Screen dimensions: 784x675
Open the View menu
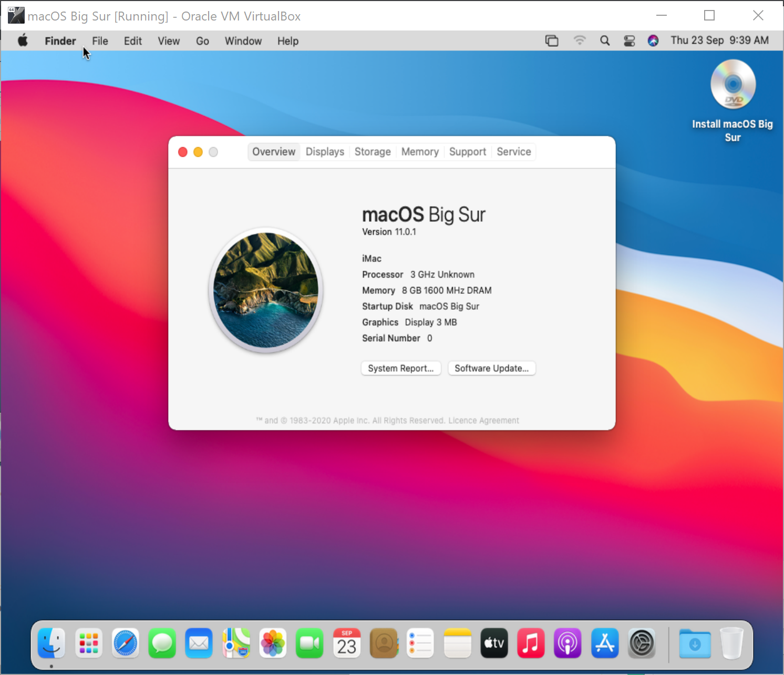pyautogui.click(x=169, y=41)
